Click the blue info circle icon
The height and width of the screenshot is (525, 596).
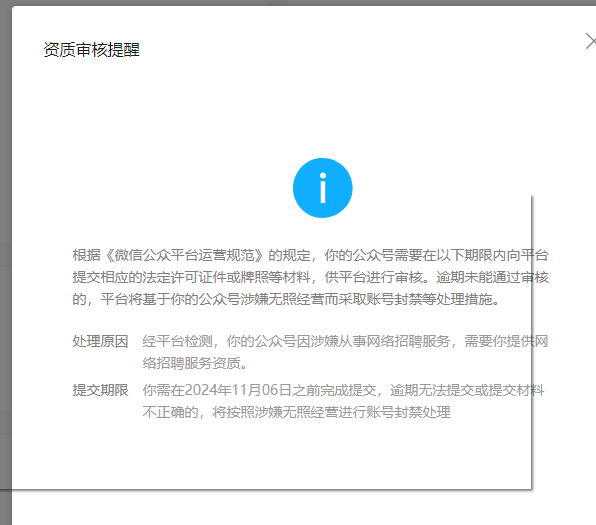(x=323, y=188)
